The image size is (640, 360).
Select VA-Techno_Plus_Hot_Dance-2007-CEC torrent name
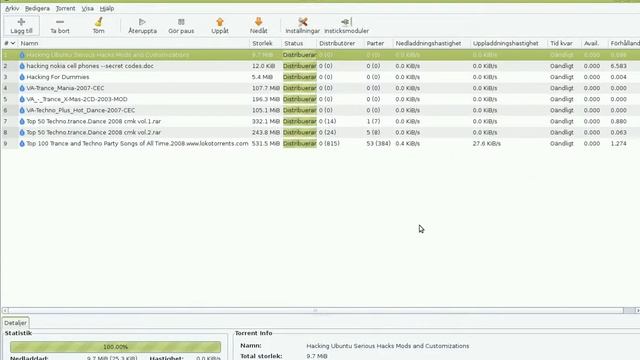tap(81, 110)
